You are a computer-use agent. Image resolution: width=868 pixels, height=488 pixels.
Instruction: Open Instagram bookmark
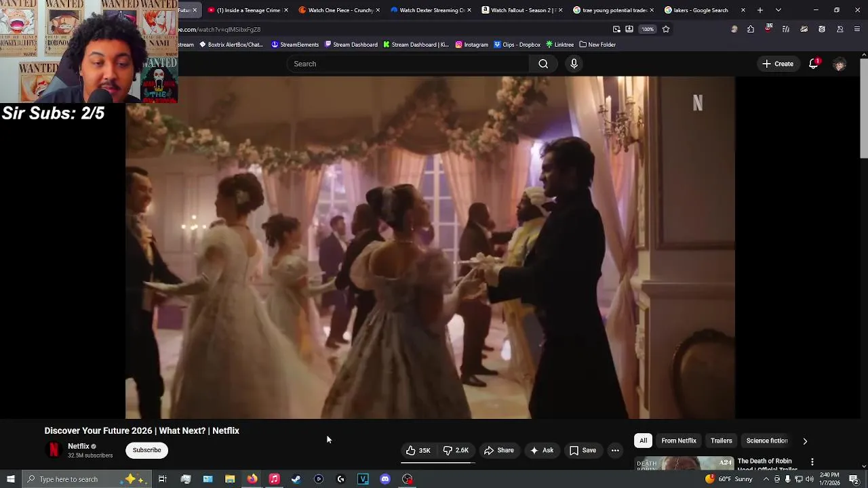(471, 45)
